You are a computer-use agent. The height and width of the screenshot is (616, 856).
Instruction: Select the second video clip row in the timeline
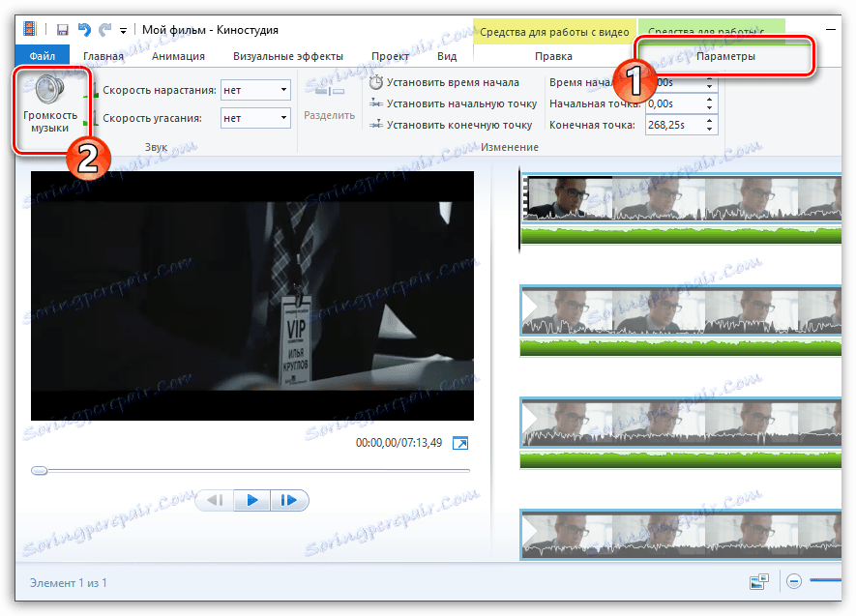point(681,309)
